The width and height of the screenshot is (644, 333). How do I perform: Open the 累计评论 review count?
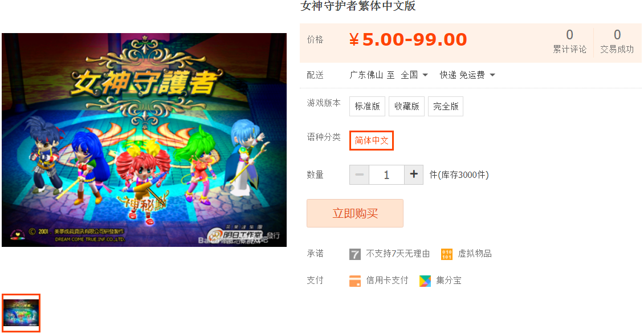click(569, 41)
